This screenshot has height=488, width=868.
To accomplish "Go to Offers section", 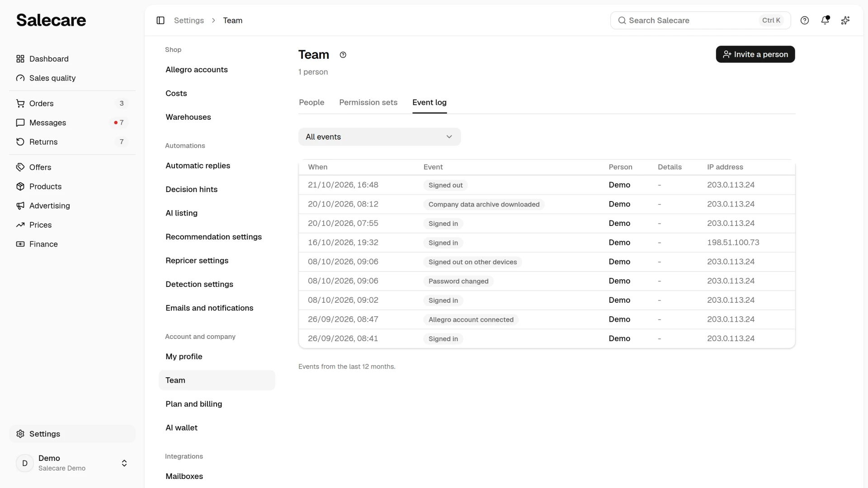I will [x=72, y=167].
